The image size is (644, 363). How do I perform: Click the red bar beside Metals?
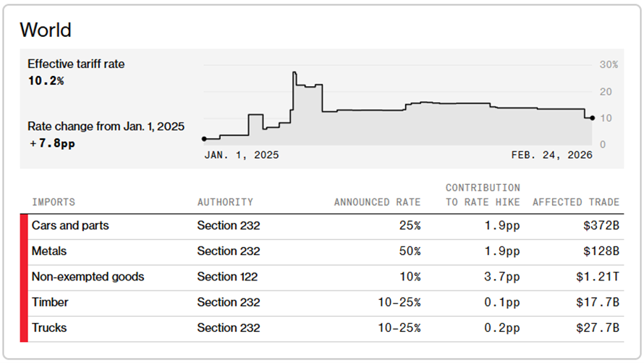point(23,251)
